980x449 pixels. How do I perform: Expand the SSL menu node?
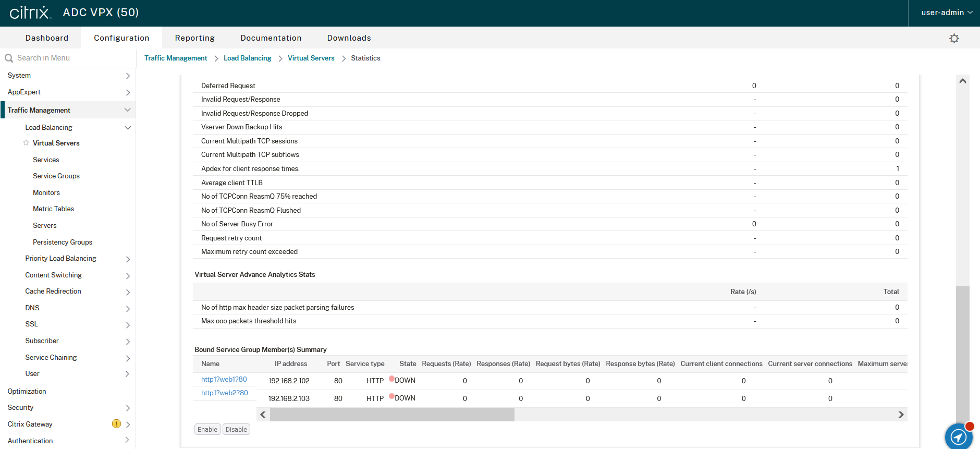(128, 325)
